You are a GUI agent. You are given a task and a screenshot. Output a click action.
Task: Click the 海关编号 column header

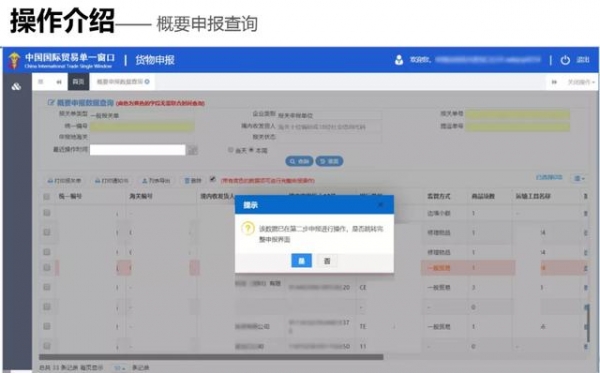[141, 196]
